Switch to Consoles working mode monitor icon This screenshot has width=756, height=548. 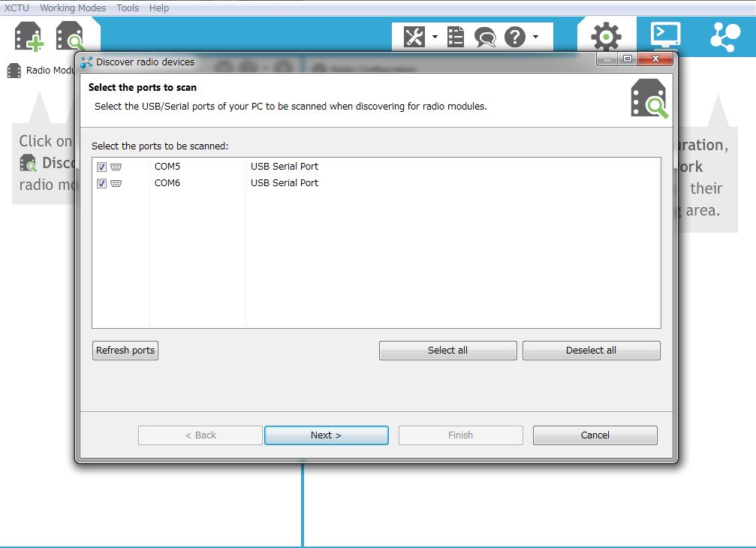pos(665,36)
